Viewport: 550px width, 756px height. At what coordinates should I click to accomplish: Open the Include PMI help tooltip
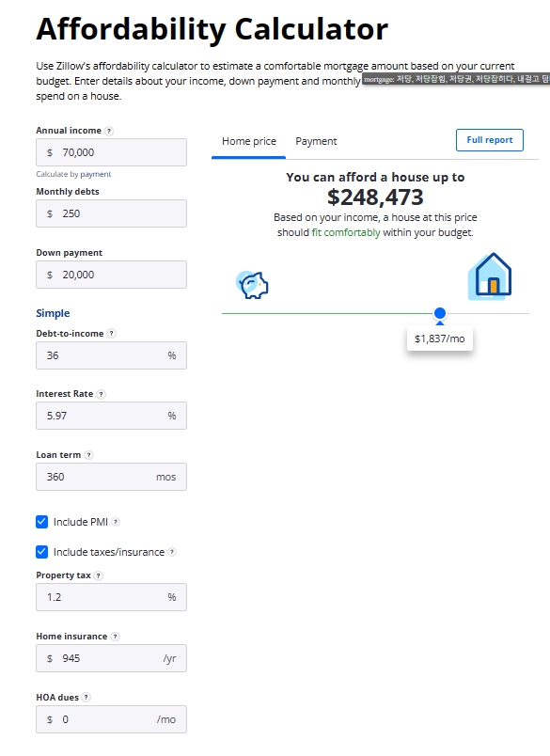115,522
